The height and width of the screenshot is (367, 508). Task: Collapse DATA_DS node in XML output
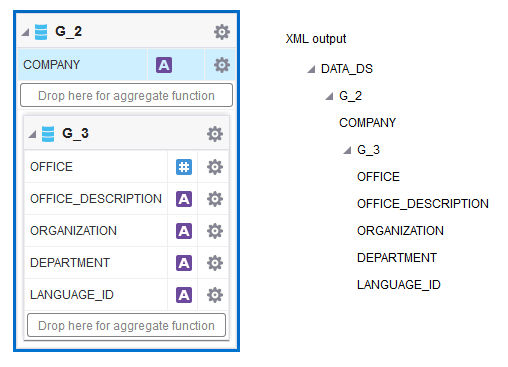tap(311, 69)
